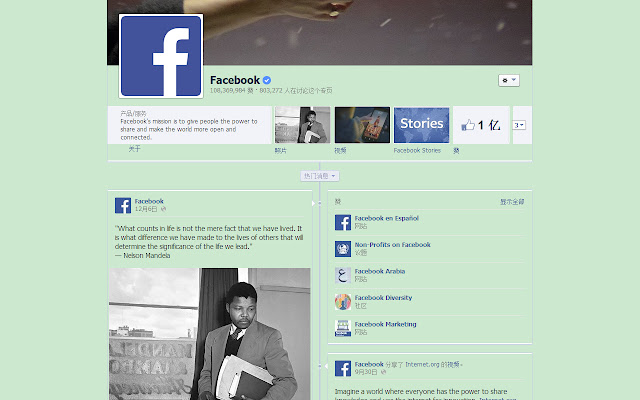Open the videos tab thumbnail

coord(362,125)
